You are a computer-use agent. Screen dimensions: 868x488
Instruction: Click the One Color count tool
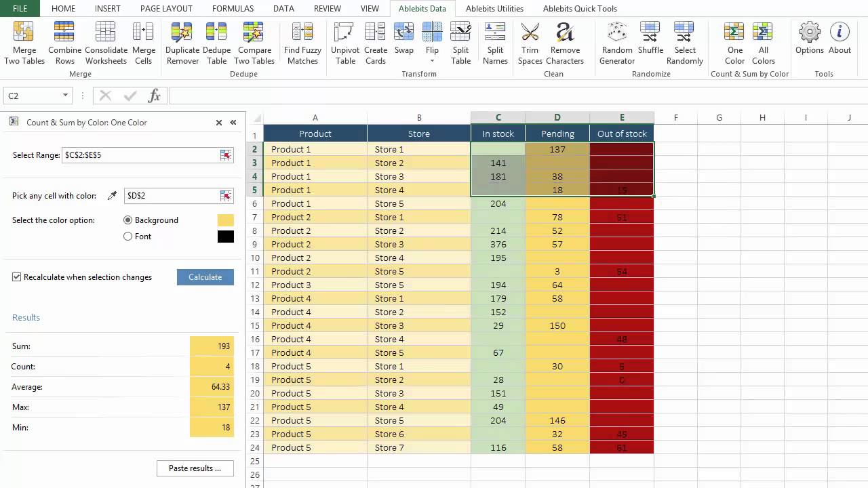734,43
